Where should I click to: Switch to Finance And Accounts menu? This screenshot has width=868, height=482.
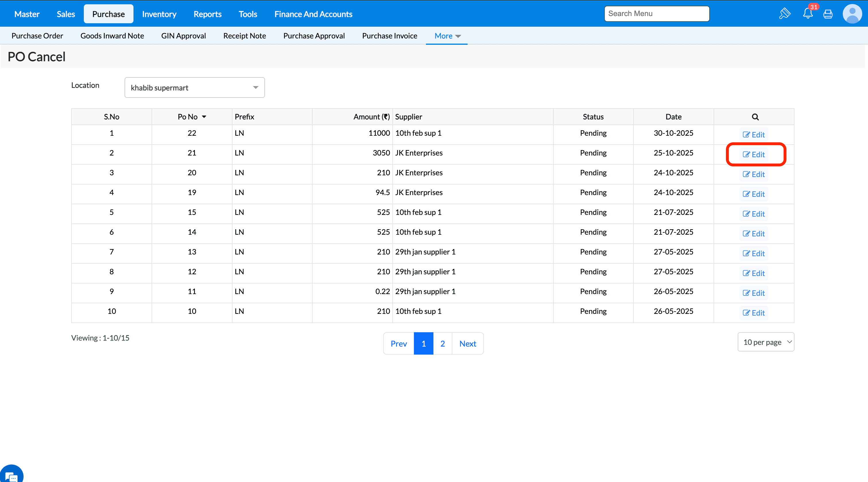[x=313, y=14]
